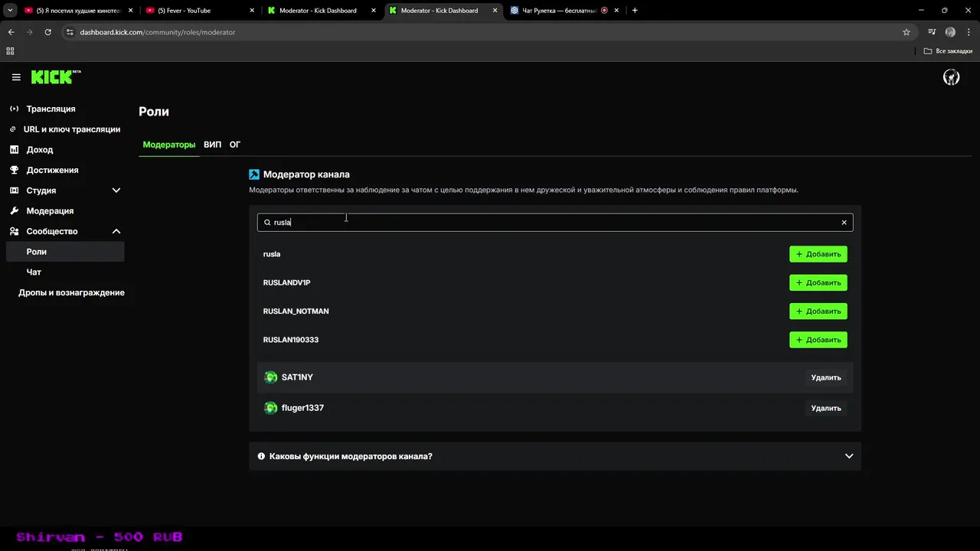Switch to the Чат Рулетка browser tab

[563, 11]
